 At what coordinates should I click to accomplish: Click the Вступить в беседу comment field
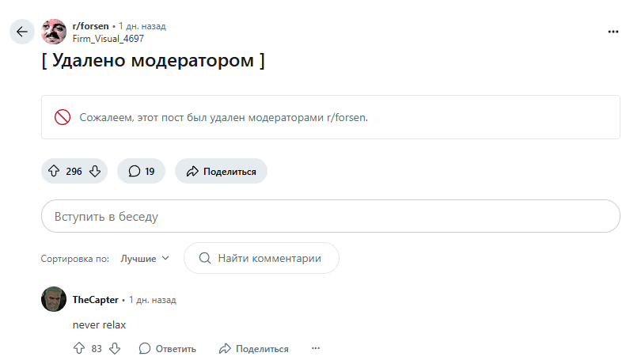[x=331, y=216]
